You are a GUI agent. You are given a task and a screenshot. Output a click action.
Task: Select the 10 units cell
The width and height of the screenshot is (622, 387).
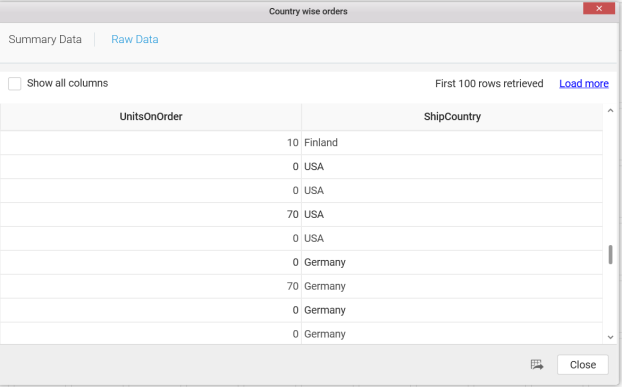pyautogui.click(x=151, y=143)
